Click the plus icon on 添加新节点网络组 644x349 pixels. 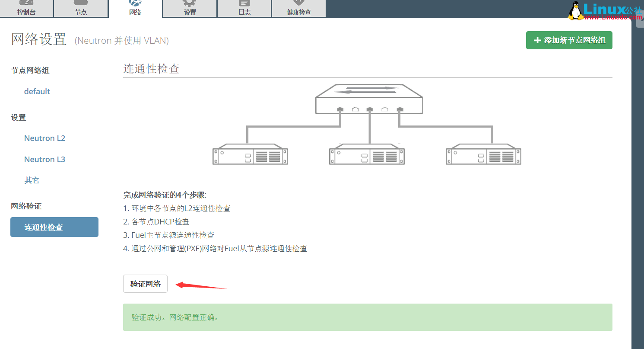point(537,40)
